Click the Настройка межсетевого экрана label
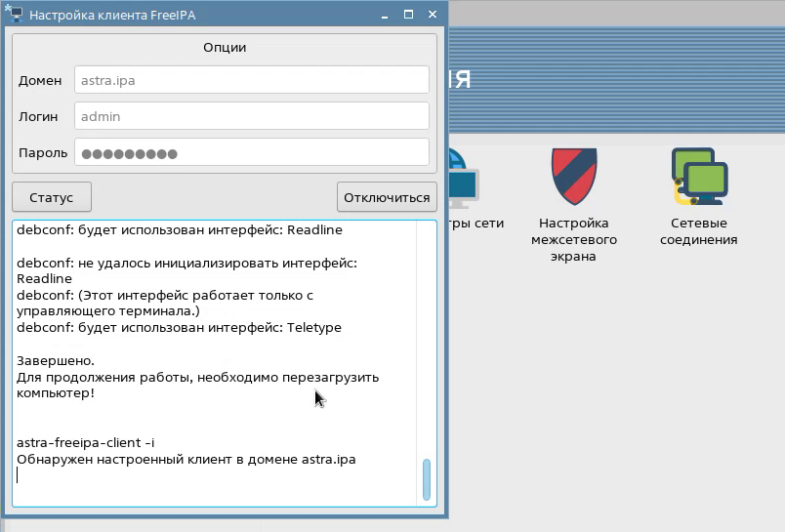The width and height of the screenshot is (785, 532). pos(574,240)
